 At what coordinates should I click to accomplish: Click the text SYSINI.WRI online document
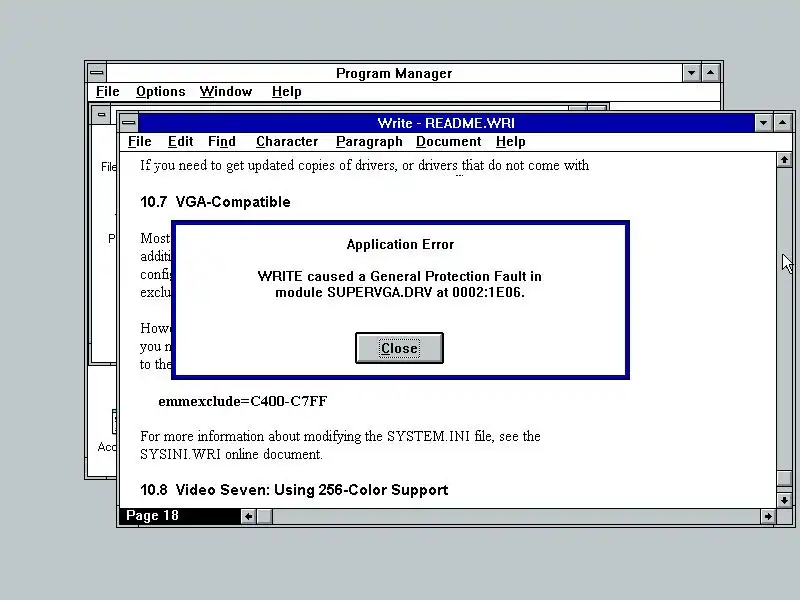click(231, 454)
